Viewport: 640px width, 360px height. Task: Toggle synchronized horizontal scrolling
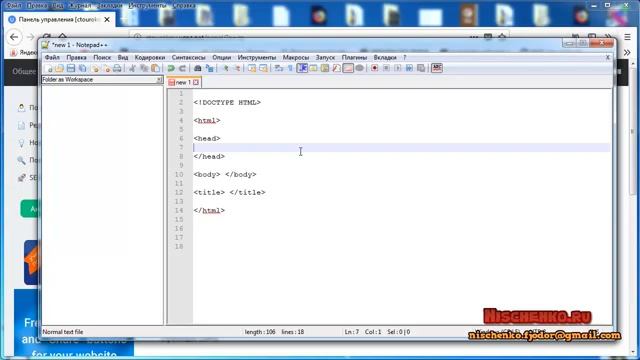point(263,68)
